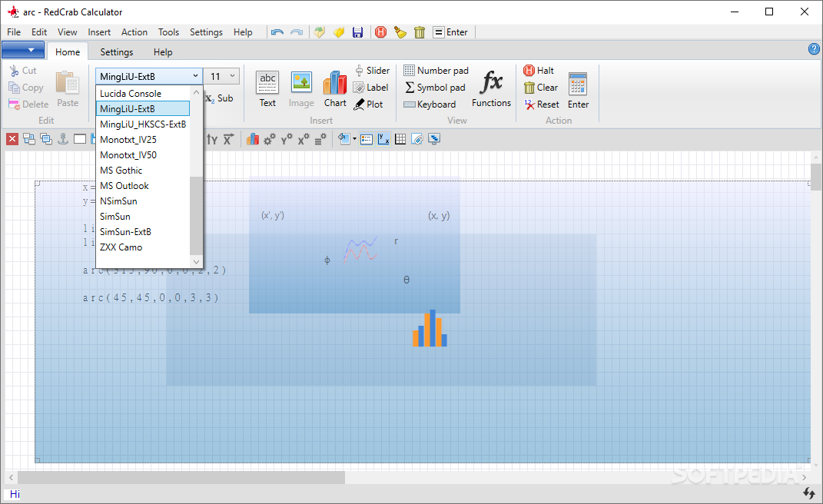Viewport: 823px width, 504px height.
Task: Click the grid table icon in the secondary toolbar
Action: 400,139
